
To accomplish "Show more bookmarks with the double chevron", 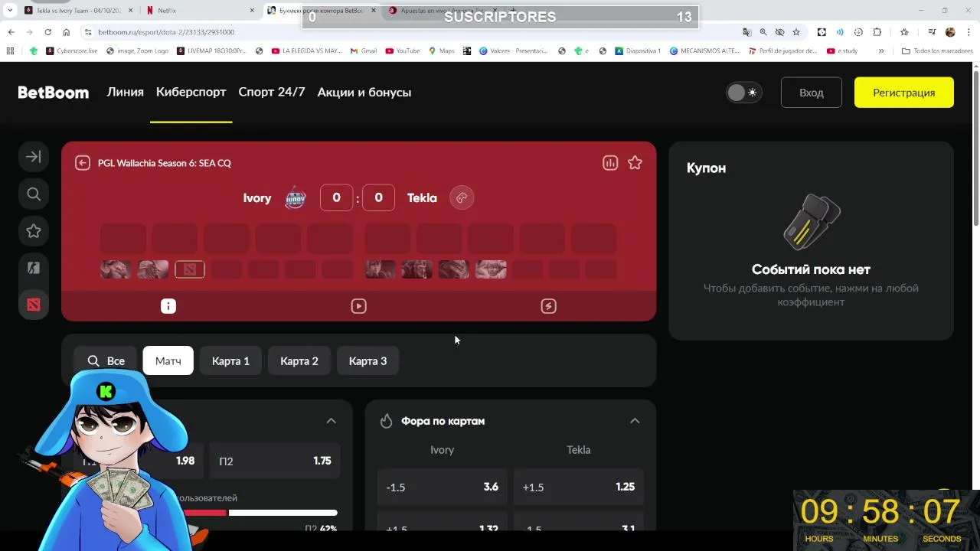I will [x=881, y=51].
